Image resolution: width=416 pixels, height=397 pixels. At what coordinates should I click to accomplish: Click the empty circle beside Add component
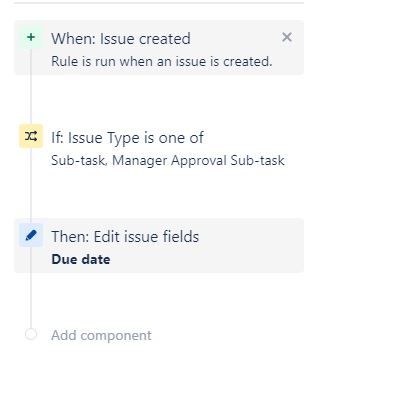31,334
